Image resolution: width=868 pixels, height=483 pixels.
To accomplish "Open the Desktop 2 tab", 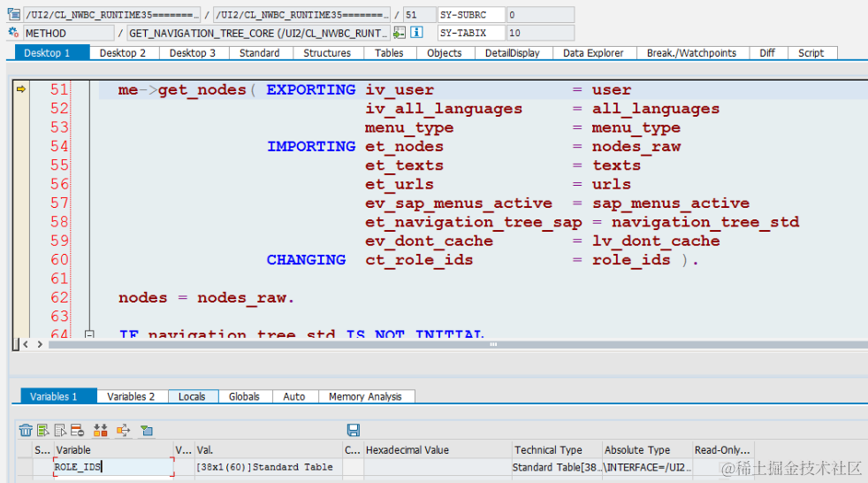I will [123, 53].
